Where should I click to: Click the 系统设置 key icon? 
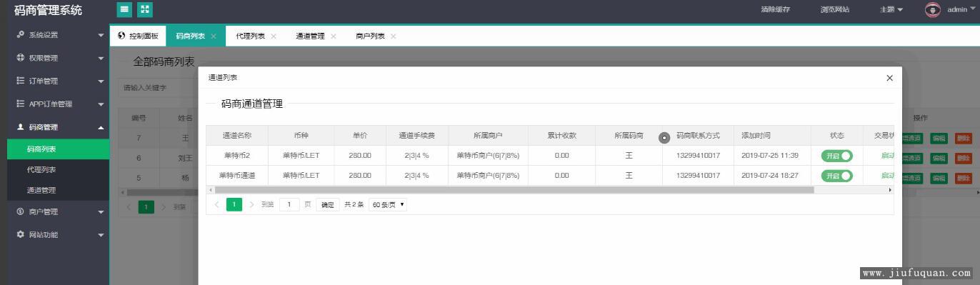point(20,34)
